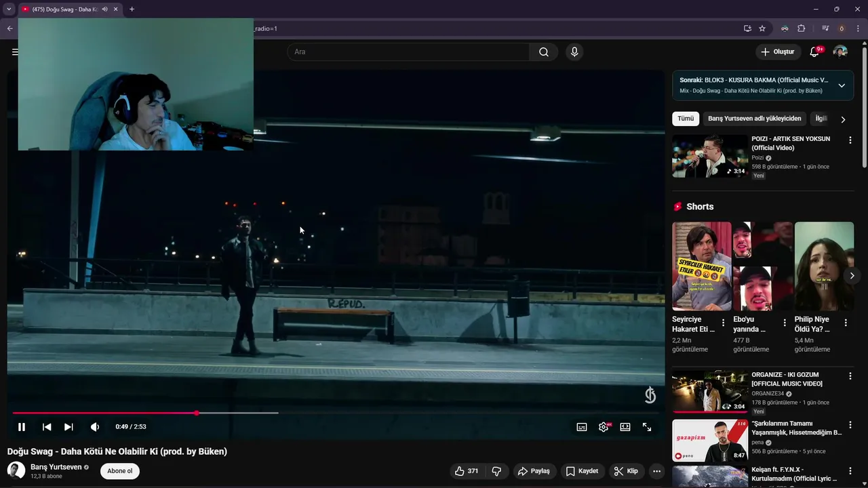Show next Shorts with arrow

point(852,275)
